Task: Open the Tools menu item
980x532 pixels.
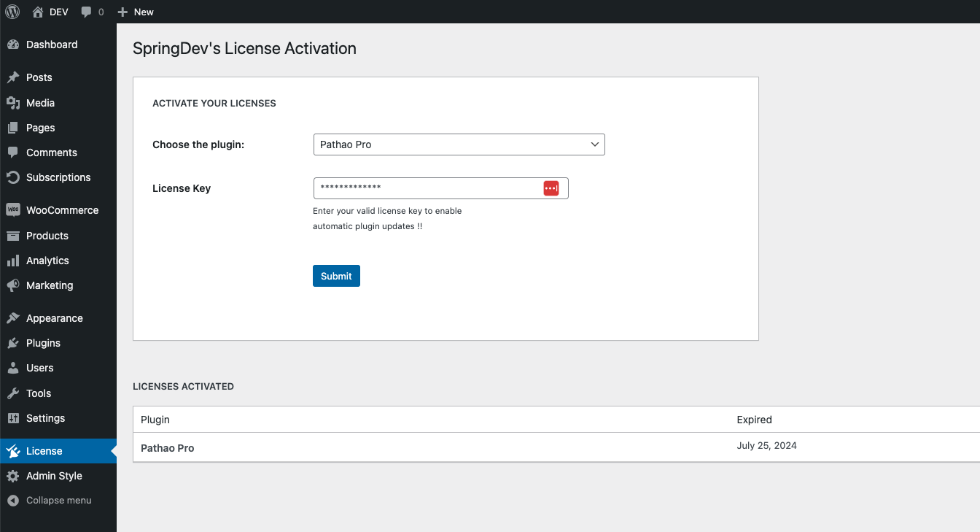Action: click(58, 393)
